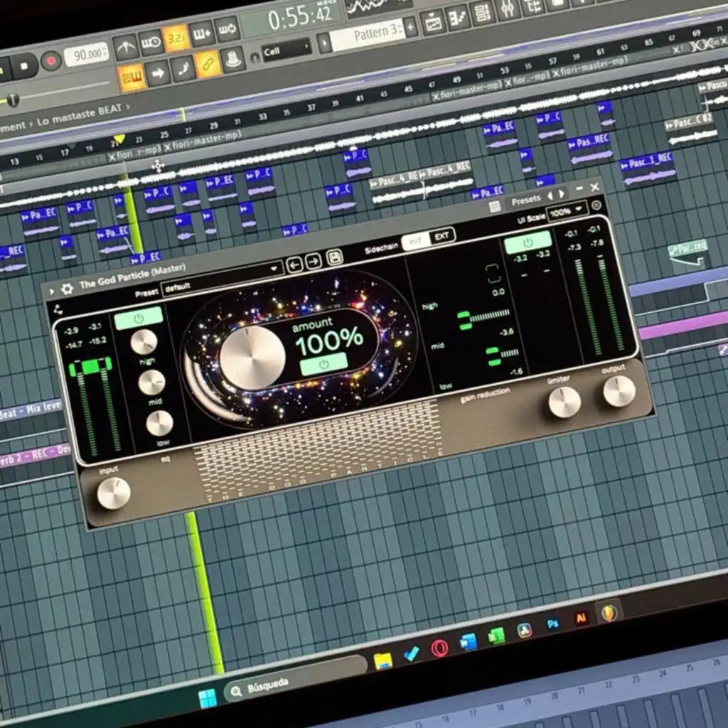Open the Presets menu in the plugin header
728x728 pixels.
[526, 200]
